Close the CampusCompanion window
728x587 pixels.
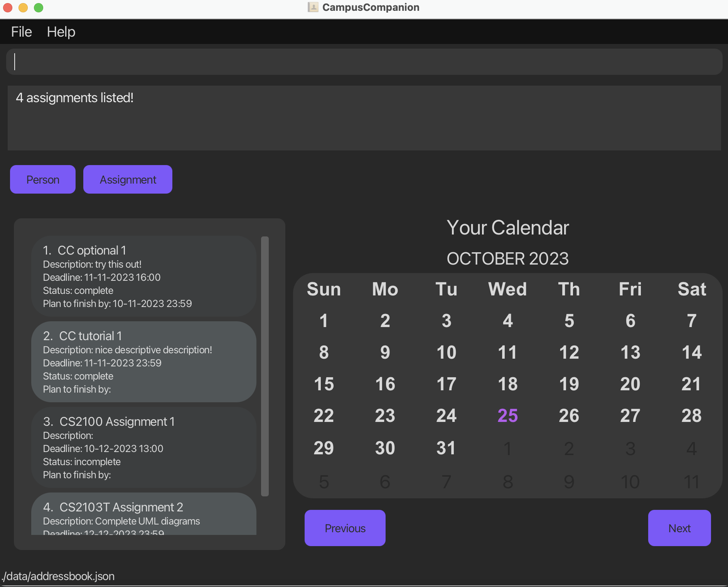click(8, 7)
